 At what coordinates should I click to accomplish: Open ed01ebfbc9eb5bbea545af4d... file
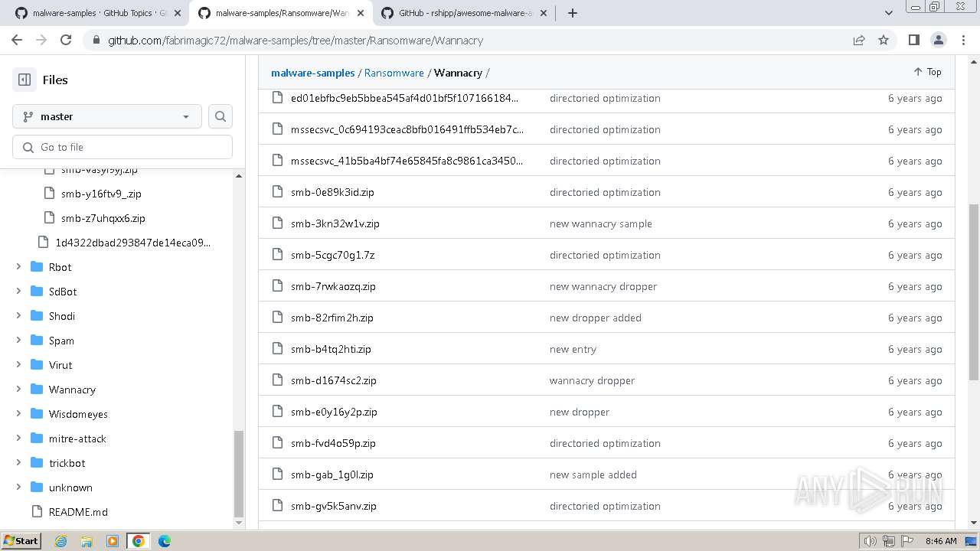coord(404,98)
